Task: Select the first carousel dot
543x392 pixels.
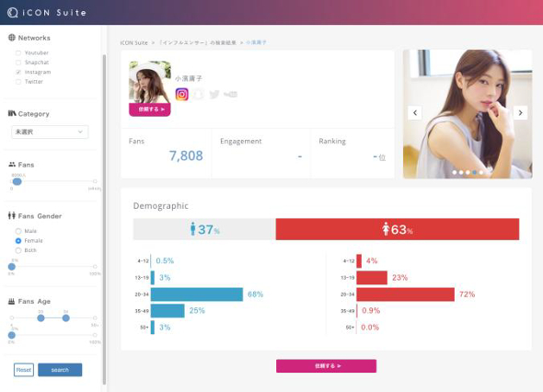Action: [455, 172]
